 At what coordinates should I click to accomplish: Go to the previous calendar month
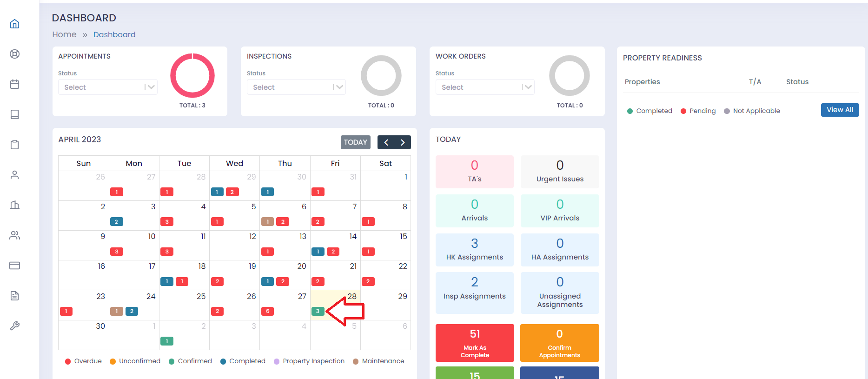pyautogui.click(x=386, y=142)
